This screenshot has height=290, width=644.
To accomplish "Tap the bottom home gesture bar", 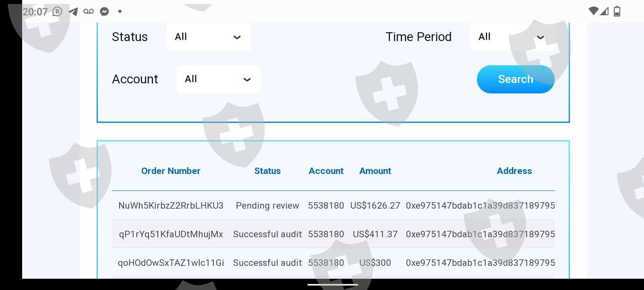I will pyautogui.click(x=332, y=284).
